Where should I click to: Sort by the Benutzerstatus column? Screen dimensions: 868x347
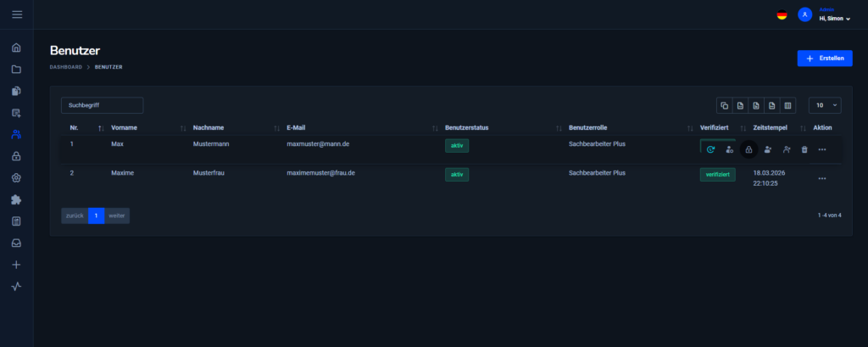click(559, 128)
